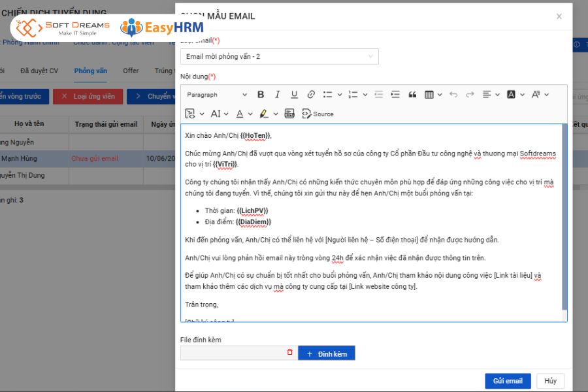Open the Paragraph style dropdown
The image size is (588, 392).
tap(216, 95)
